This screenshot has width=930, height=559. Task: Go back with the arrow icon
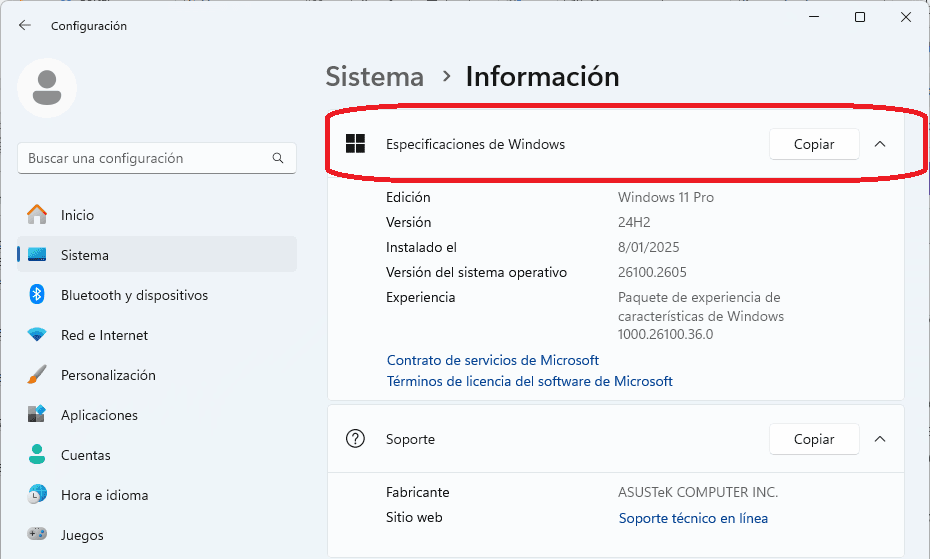[x=24, y=25]
